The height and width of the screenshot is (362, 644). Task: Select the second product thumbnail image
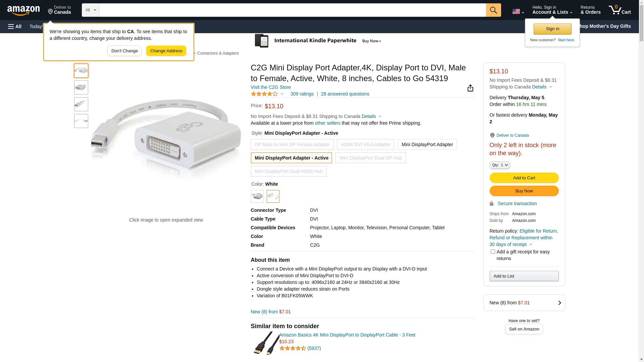(81, 87)
